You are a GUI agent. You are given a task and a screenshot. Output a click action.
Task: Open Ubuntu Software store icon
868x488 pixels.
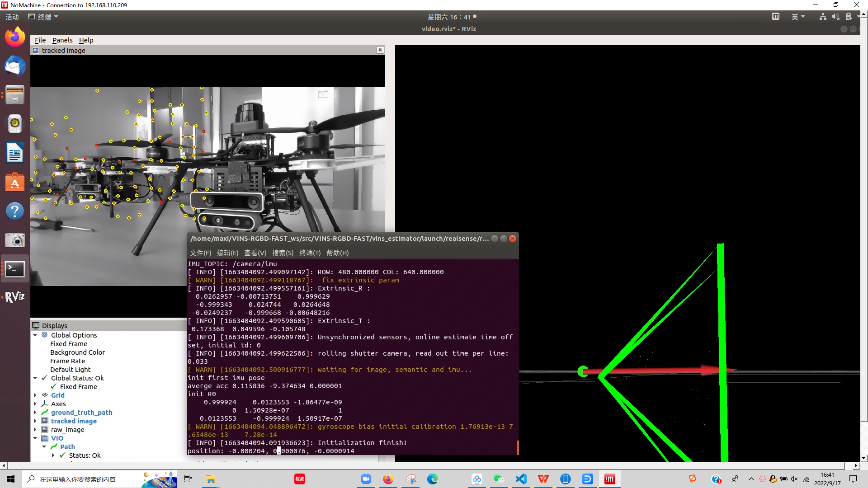coord(15,183)
